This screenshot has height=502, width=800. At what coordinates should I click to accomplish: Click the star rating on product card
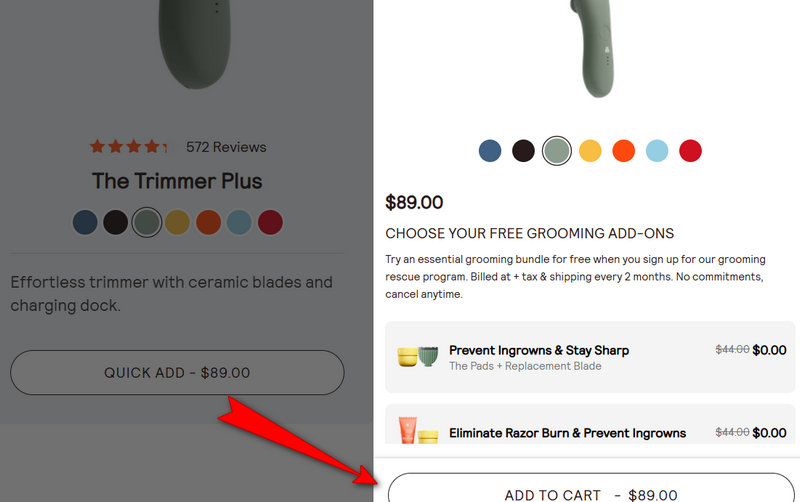point(128,147)
